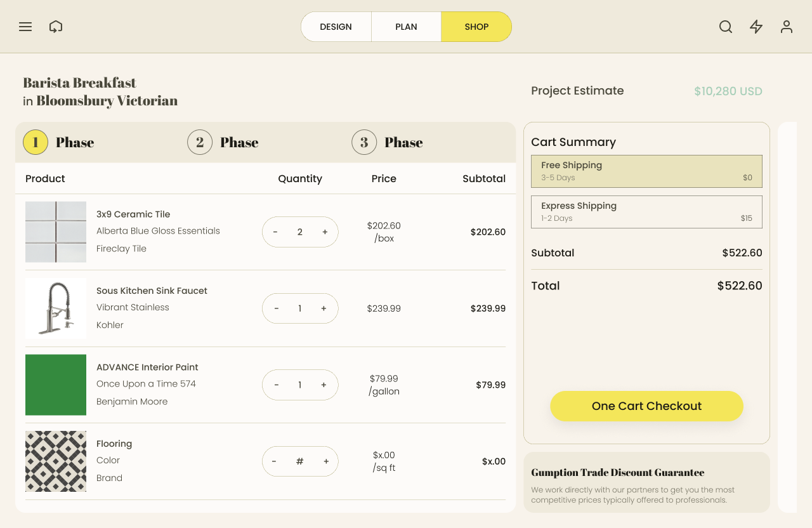Image resolution: width=812 pixels, height=528 pixels.
Task: Open the user profile icon
Action: [787, 27]
